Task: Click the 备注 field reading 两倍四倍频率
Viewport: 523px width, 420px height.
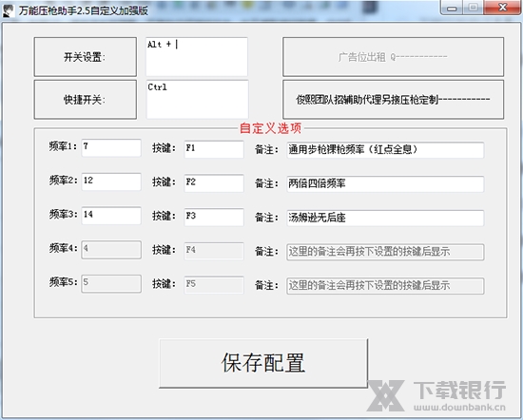Action: click(x=385, y=184)
